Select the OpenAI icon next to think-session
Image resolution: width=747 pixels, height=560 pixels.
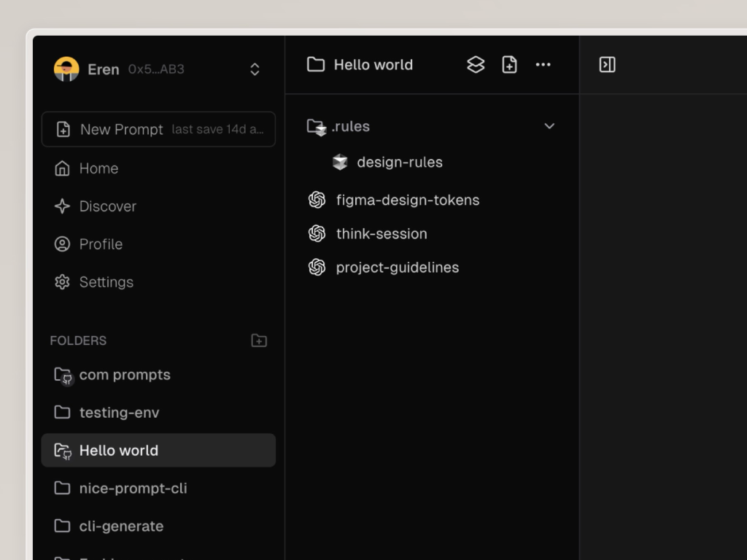point(317,233)
